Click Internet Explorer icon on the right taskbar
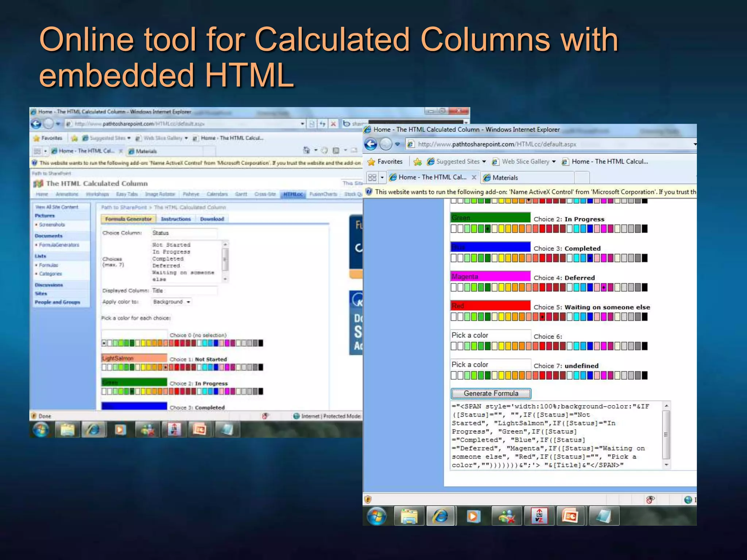The height and width of the screenshot is (560, 747). [441, 516]
